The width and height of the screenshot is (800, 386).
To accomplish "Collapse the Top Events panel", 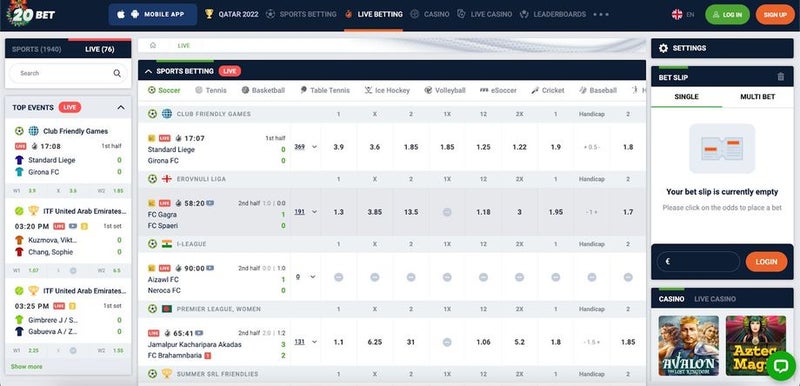I will point(121,108).
